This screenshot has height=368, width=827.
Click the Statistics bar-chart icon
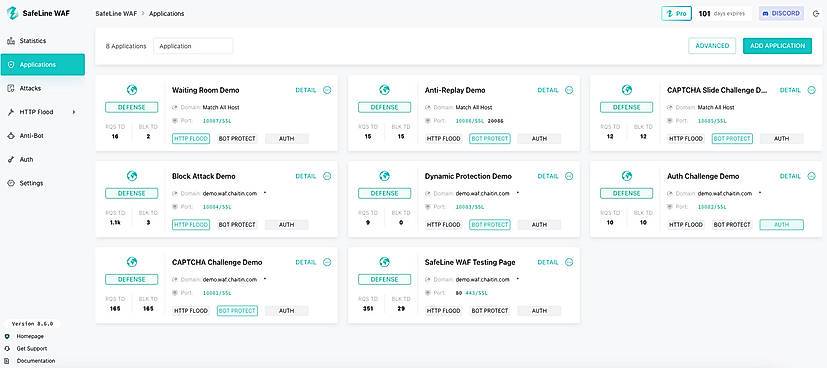[11, 41]
